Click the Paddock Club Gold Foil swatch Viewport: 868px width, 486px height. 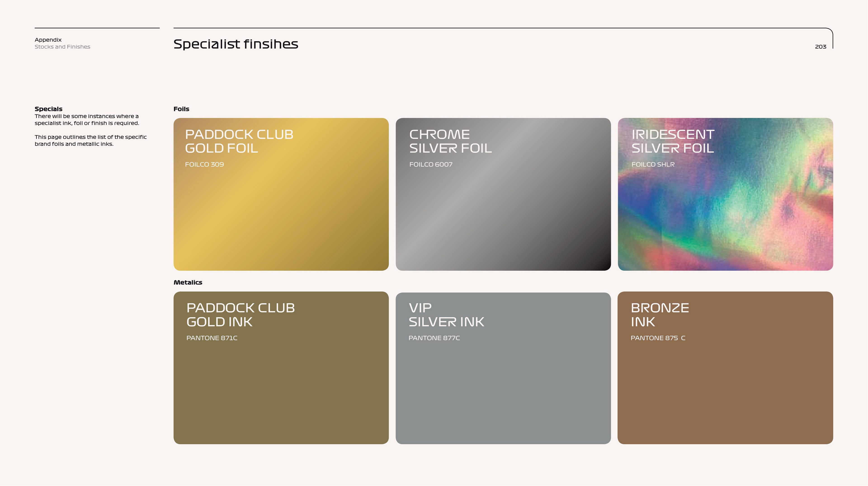[281, 209]
